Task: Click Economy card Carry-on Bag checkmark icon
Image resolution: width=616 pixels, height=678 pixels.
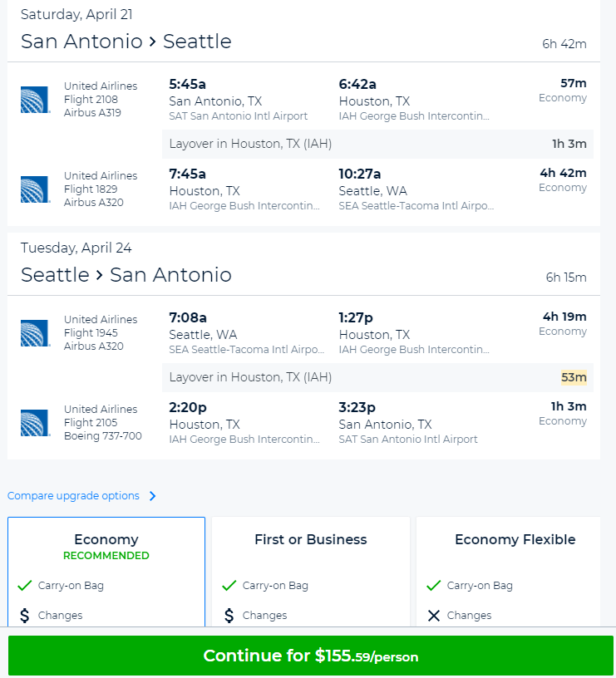Action: 25,586
